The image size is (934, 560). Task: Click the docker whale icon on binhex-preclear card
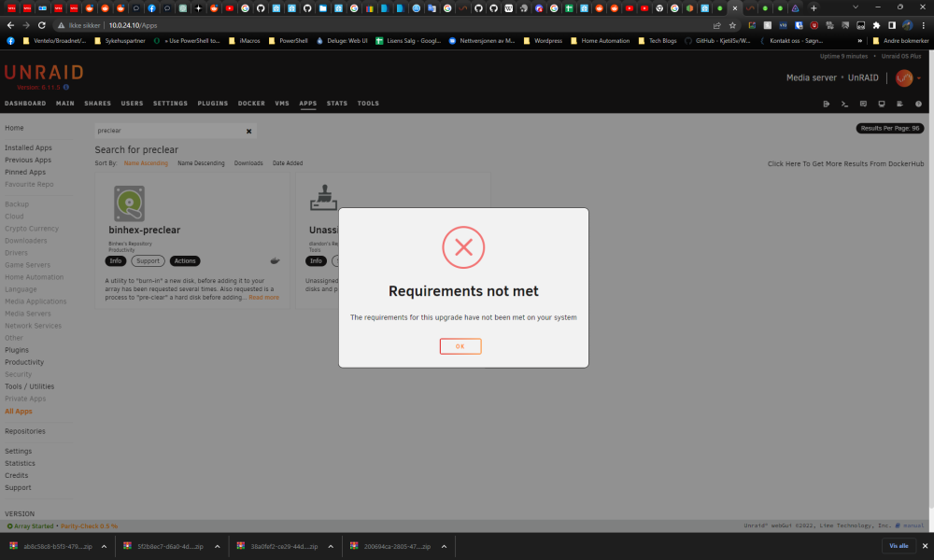(275, 260)
